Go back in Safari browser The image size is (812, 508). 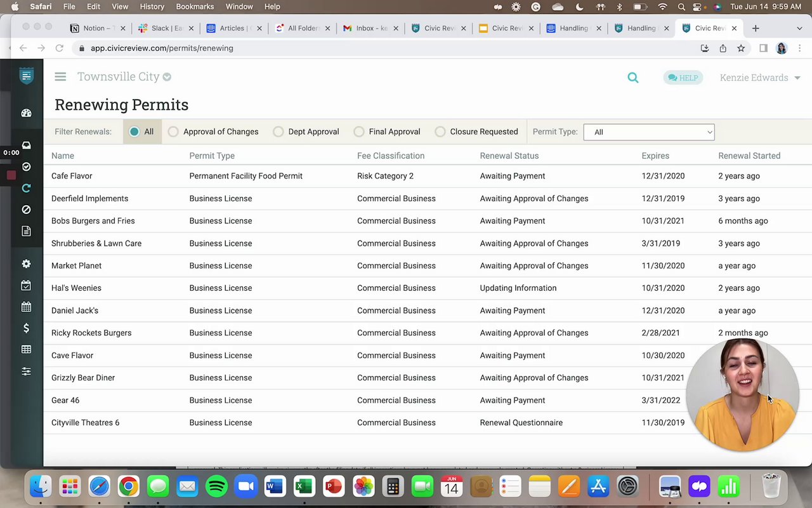click(x=23, y=48)
